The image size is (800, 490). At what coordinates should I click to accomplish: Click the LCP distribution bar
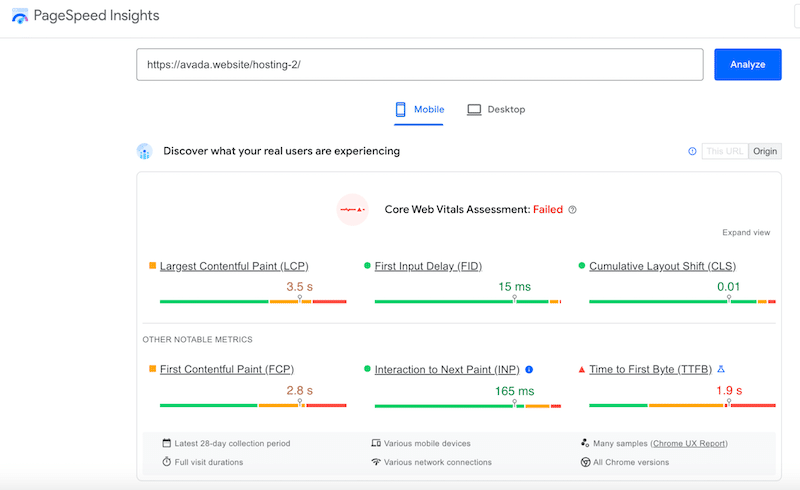click(x=253, y=302)
